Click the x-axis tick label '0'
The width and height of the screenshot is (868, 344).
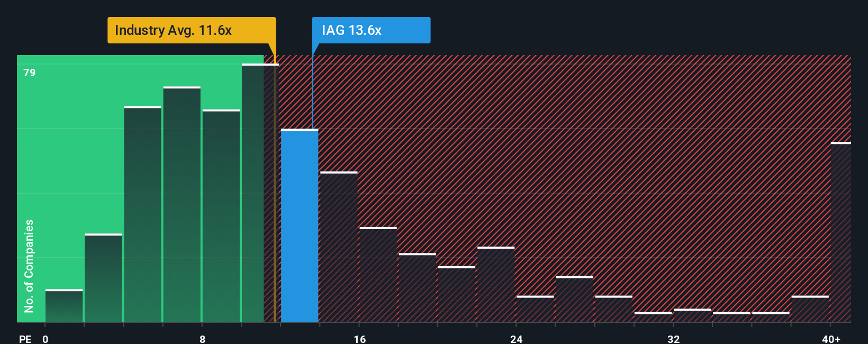pyautogui.click(x=46, y=339)
